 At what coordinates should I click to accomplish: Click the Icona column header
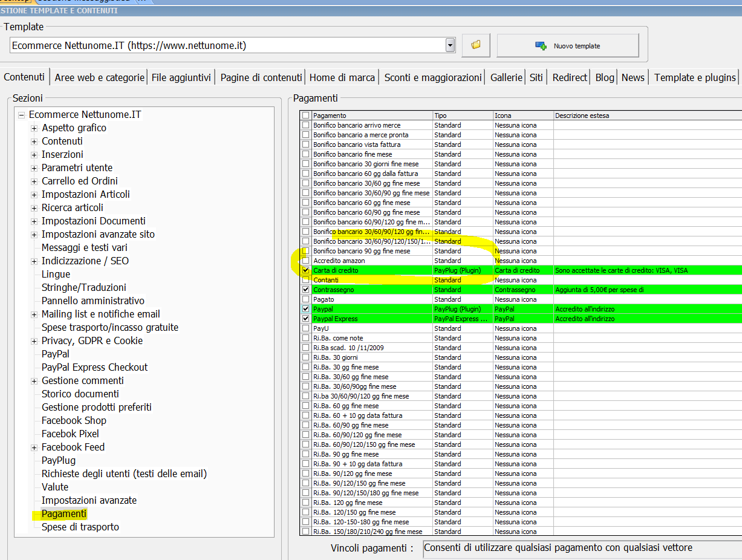523,116
